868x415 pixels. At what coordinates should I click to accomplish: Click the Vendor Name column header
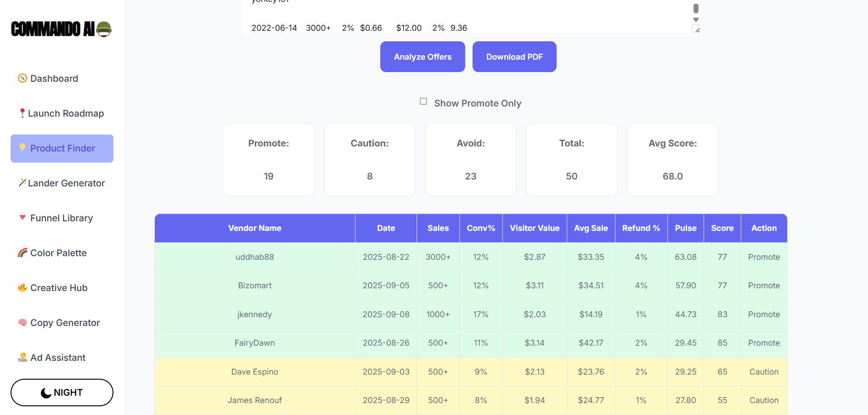255,228
